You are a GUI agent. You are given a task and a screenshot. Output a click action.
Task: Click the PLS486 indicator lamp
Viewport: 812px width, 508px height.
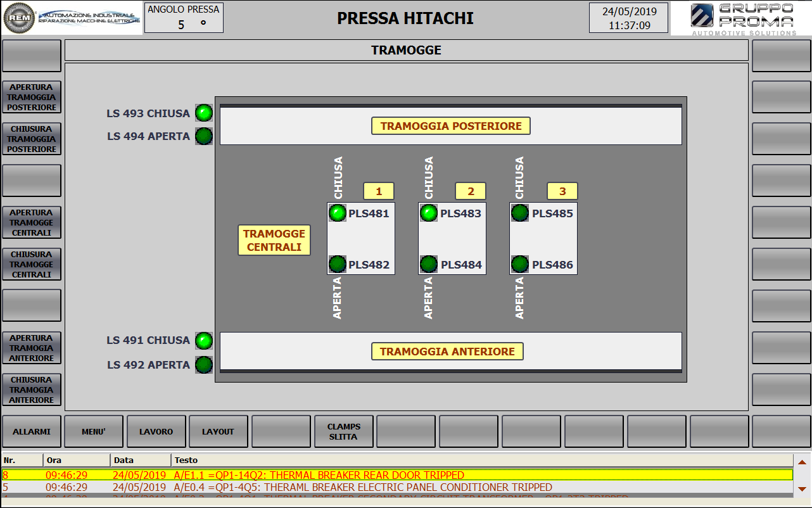pos(520,264)
